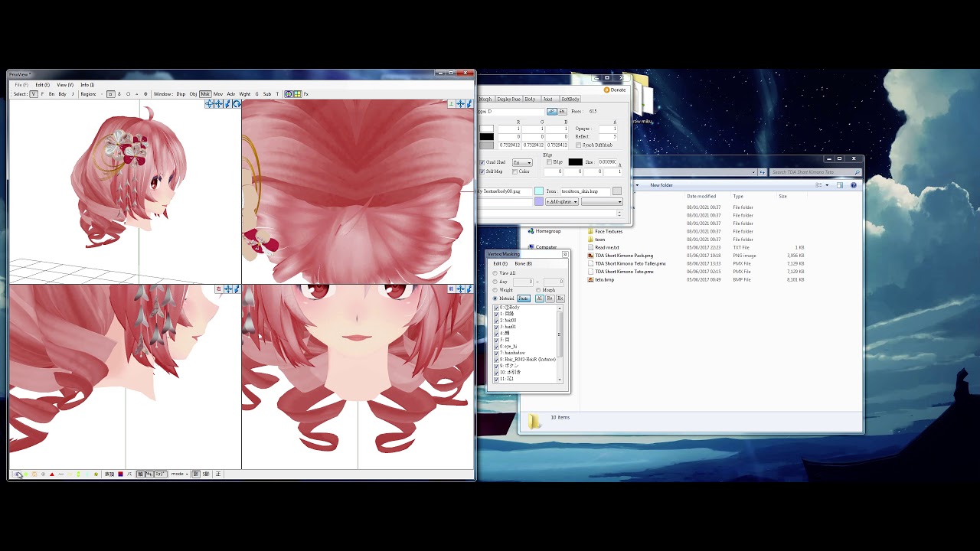Viewport: 980px width, 551px height.
Task: Switch to the Joint tab
Action: tap(548, 99)
